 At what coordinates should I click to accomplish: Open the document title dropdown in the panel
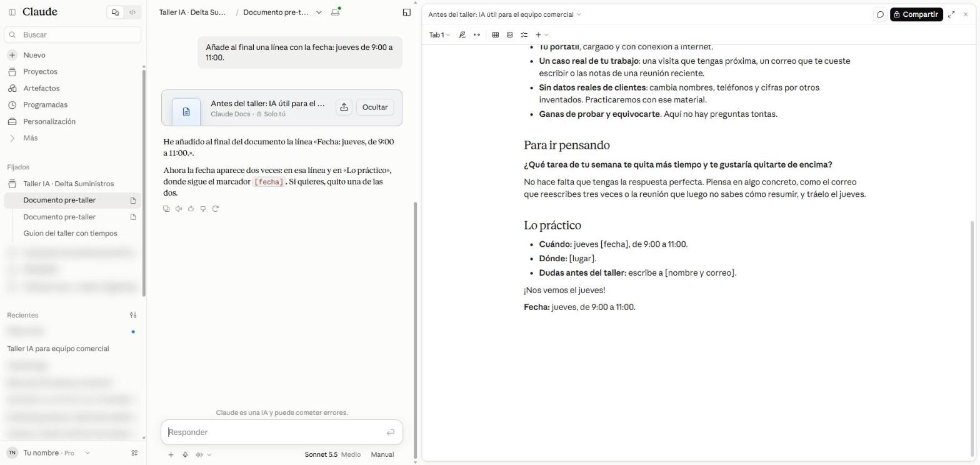coord(579,14)
